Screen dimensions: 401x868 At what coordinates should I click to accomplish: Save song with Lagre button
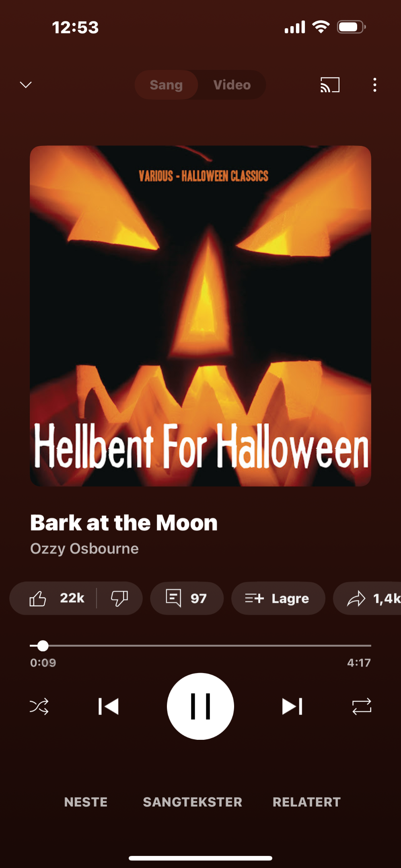(x=278, y=598)
